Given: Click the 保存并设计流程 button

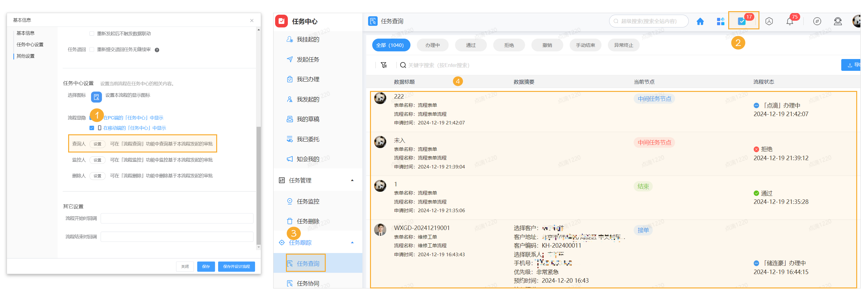Looking at the screenshot, I should (x=236, y=266).
